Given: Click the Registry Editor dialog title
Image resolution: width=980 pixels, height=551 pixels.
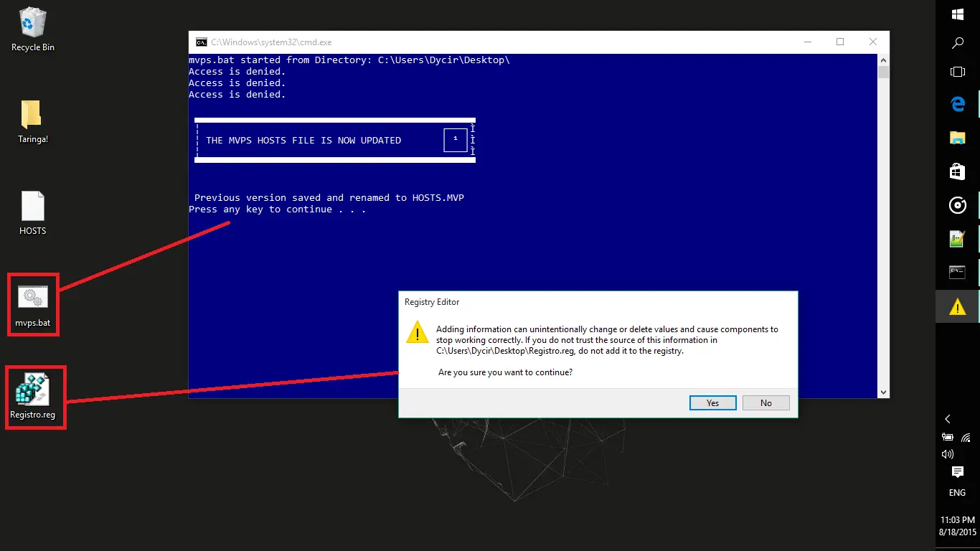Looking at the screenshot, I should 432,302.
